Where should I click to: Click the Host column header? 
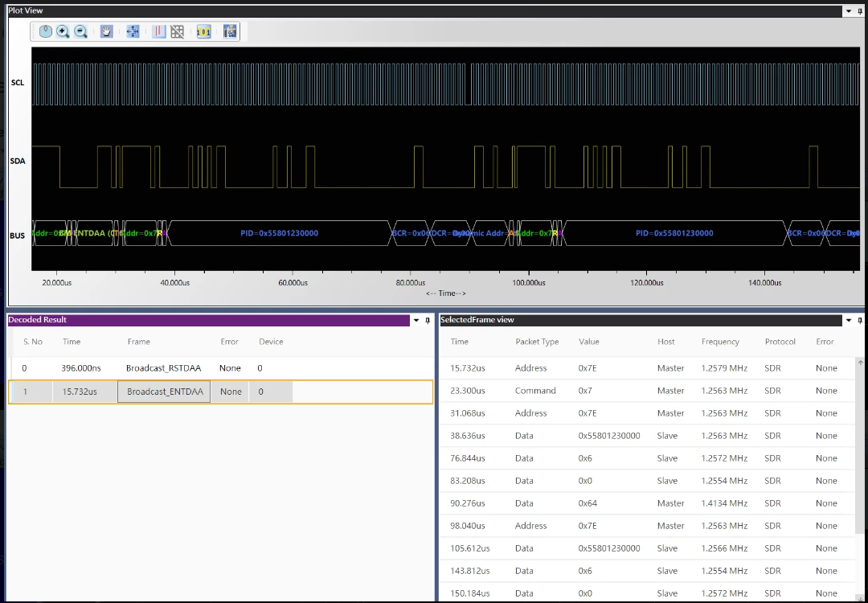[666, 342]
